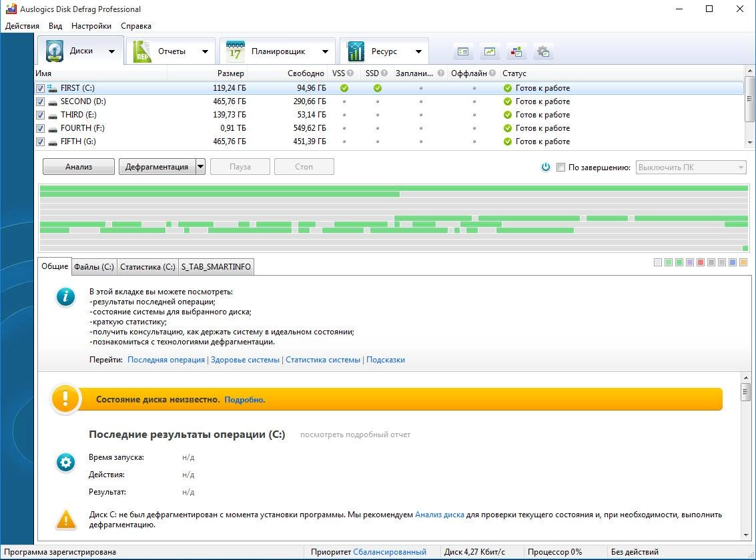Click the VSS column help question icon
The image size is (756, 560).
point(350,73)
